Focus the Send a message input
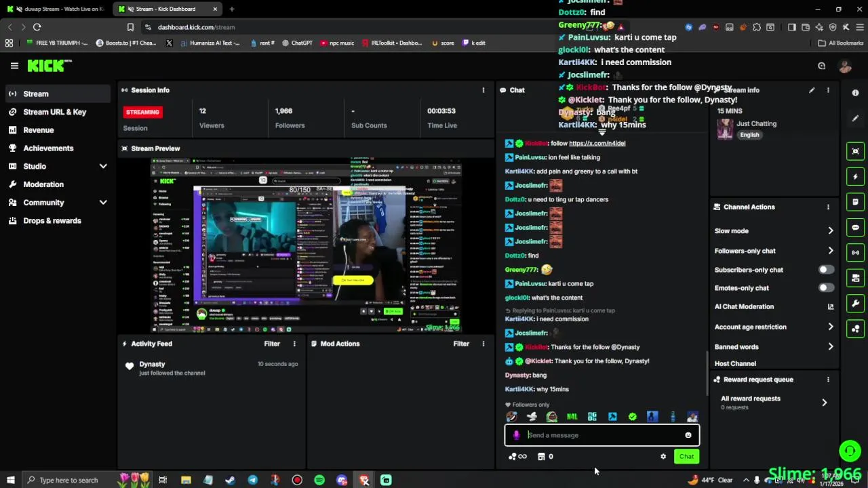This screenshot has width=868, height=488. 602,435
